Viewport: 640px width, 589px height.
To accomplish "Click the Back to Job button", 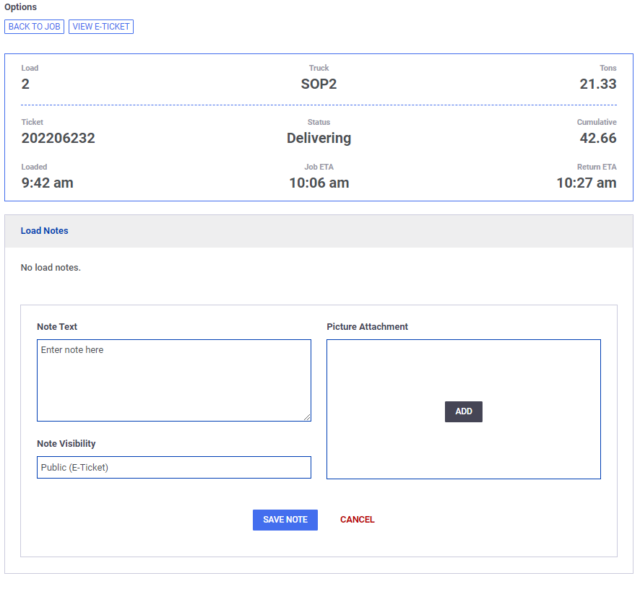I will pyautogui.click(x=34, y=27).
